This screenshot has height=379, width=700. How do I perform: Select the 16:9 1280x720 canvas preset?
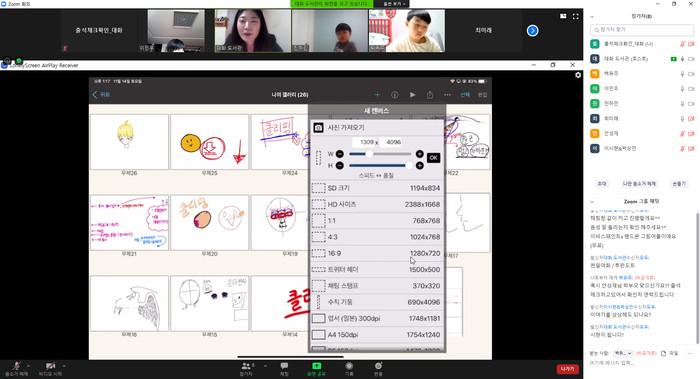(377, 253)
